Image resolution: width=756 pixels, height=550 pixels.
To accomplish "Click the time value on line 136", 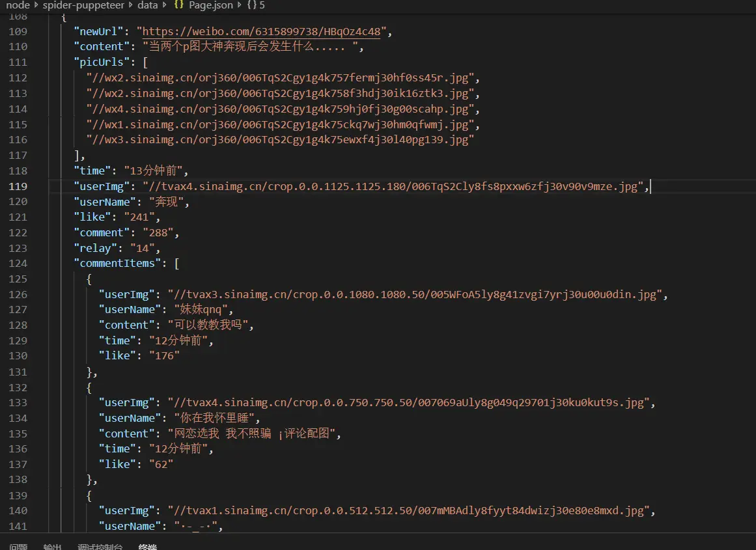I will coord(178,448).
